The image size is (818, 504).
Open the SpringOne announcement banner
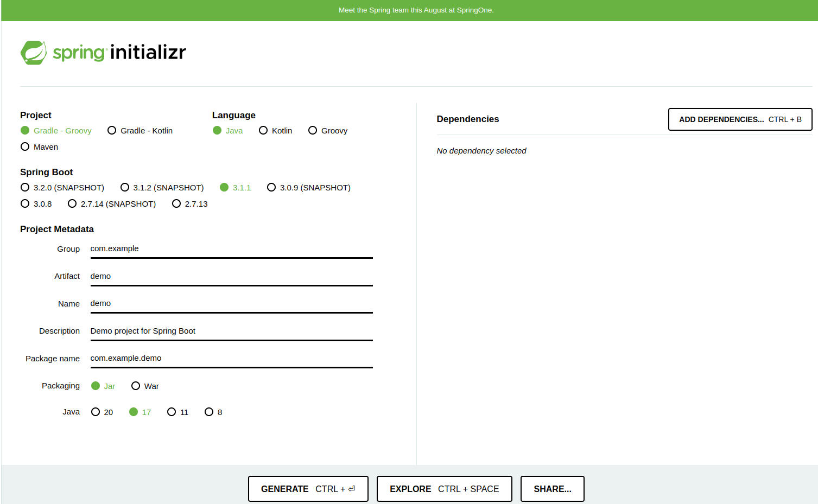pyautogui.click(x=416, y=10)
